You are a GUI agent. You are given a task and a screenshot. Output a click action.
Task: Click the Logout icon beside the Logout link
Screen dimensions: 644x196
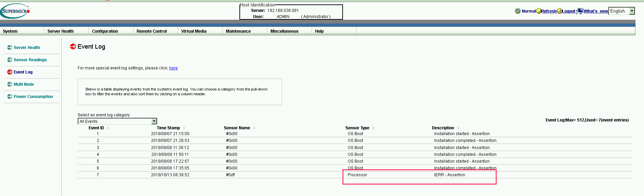[x=559, y=11]
